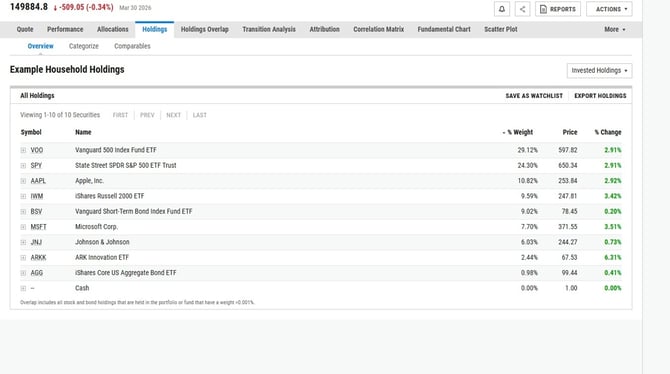The width and height of the screenshot is (670, 374).
Task: Click the share icon button
Action: coord(522,9)
